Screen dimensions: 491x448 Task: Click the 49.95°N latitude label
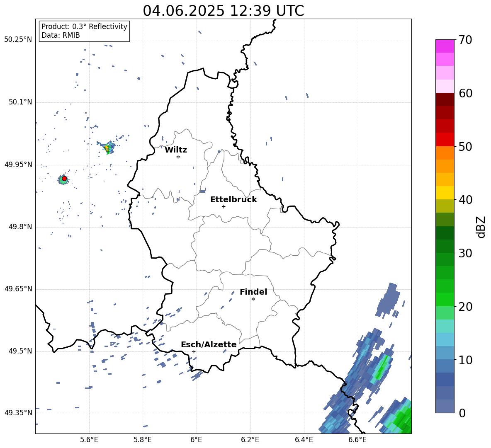coord(18,165)
